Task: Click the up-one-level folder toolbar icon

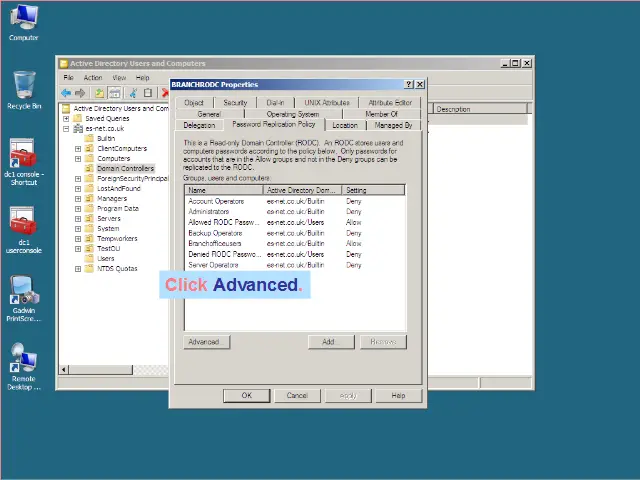Action: coord(99,93)
